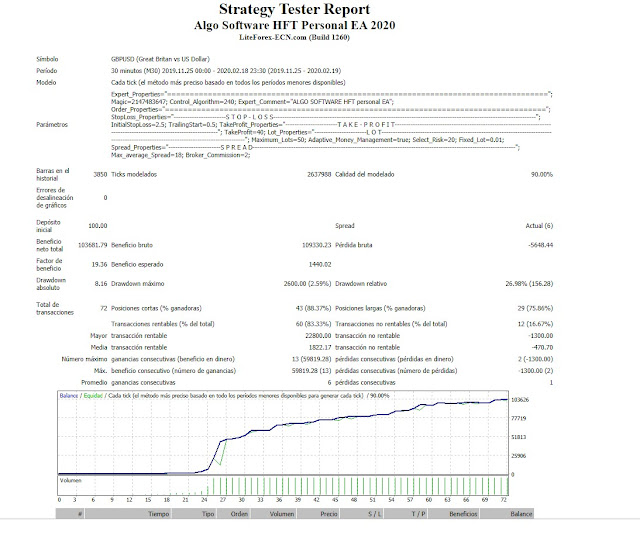
Task: Click the S / L column header
Action: 362,514
